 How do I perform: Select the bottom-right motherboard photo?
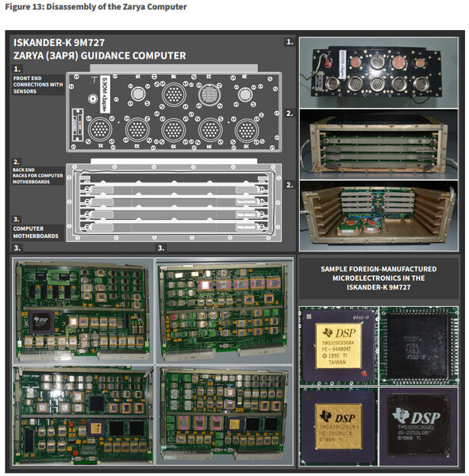[225, 415]
